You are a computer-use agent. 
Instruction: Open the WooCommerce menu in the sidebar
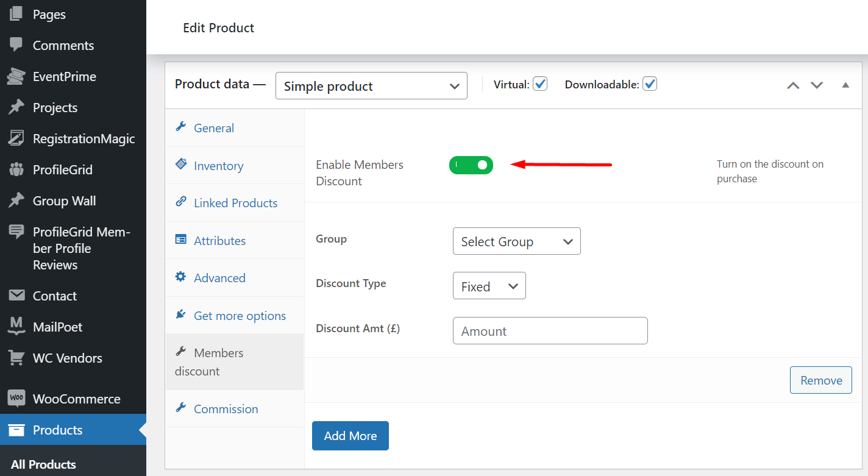point(76,399)
